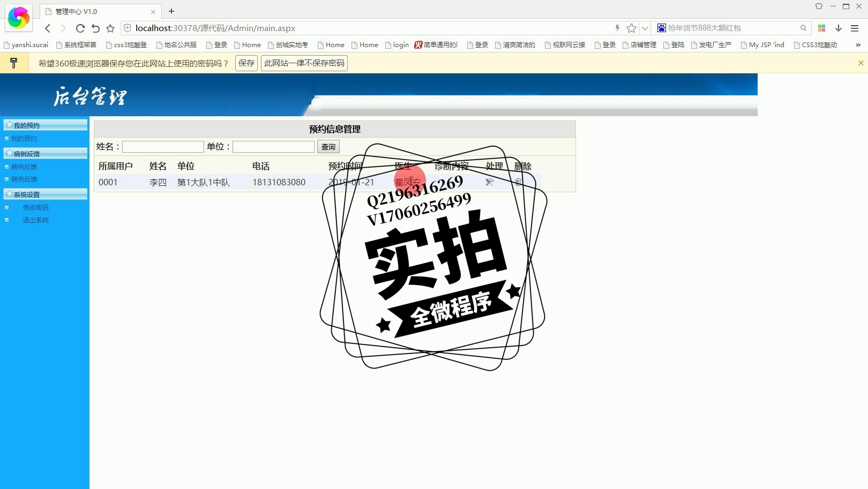
Task: Open the 系统框架首 bookmark
Action: (76, 45)
